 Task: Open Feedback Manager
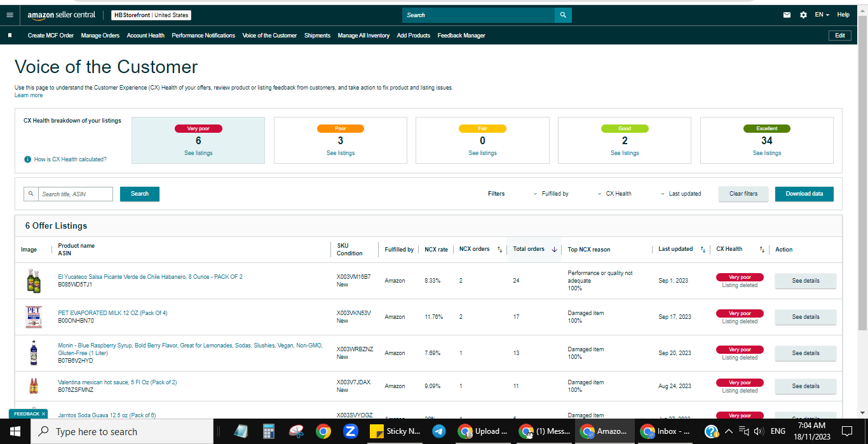coord(461,36)
